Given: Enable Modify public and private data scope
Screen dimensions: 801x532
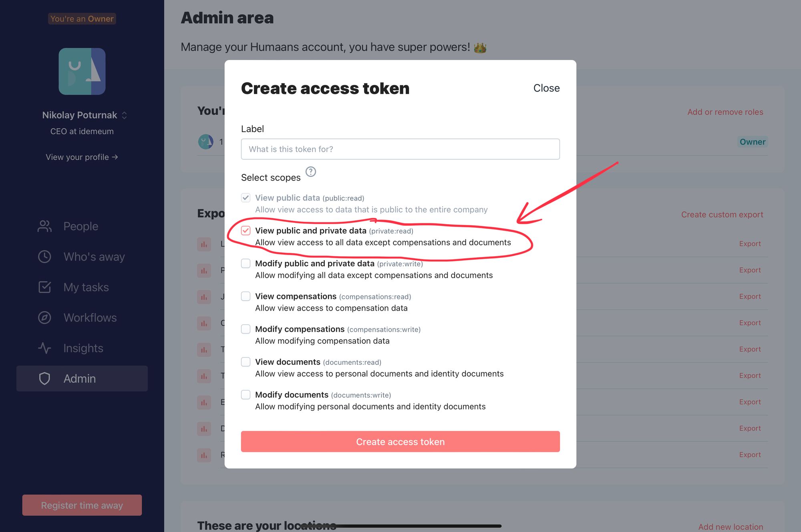Looking at the screenshot, I should [246, 263].
